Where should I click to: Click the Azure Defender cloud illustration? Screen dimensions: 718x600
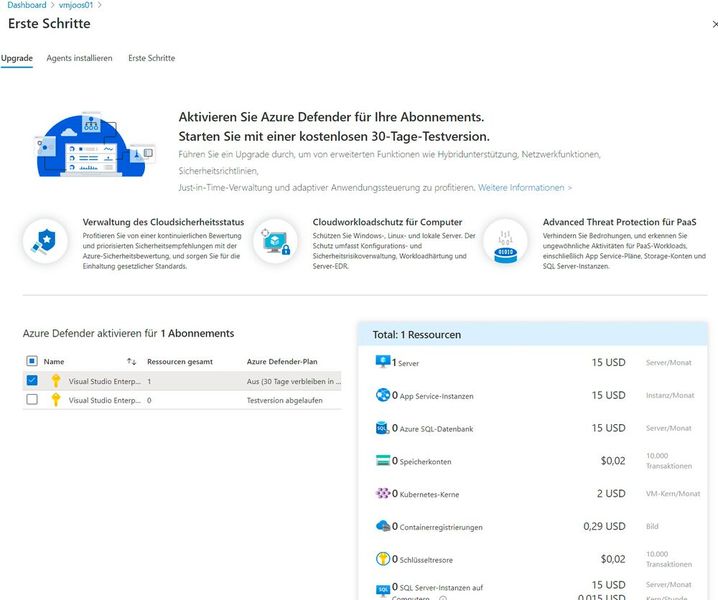[x=95, y=144]
